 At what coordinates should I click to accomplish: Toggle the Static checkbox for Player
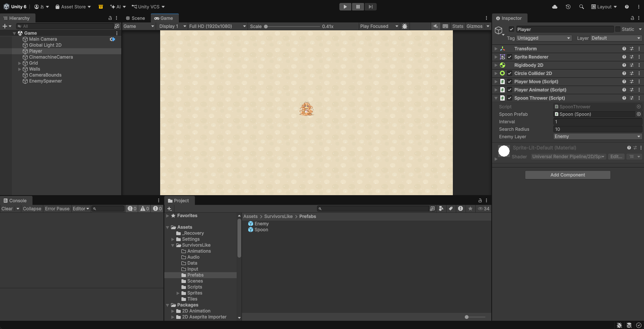[618, 29]
